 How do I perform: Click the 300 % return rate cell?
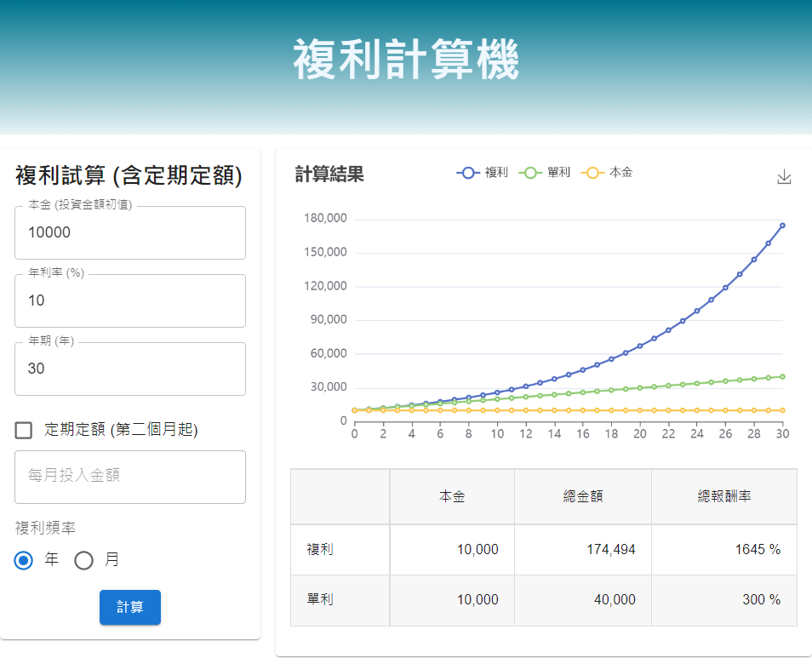coord(724,600)
